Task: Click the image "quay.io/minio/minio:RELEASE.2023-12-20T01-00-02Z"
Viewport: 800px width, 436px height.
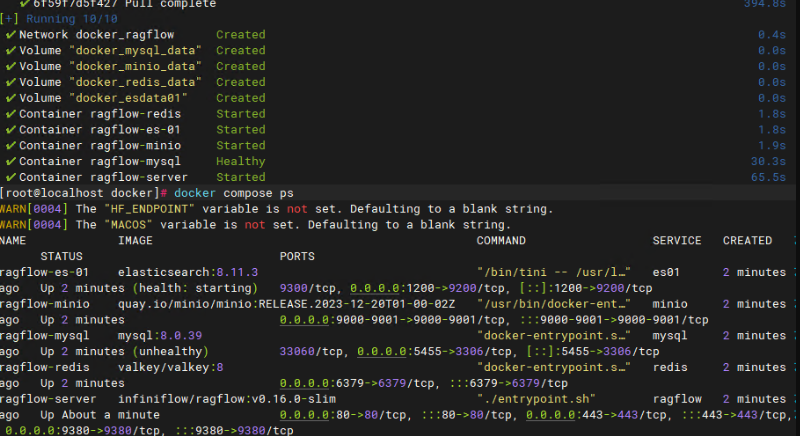Action: coord(286,303)
